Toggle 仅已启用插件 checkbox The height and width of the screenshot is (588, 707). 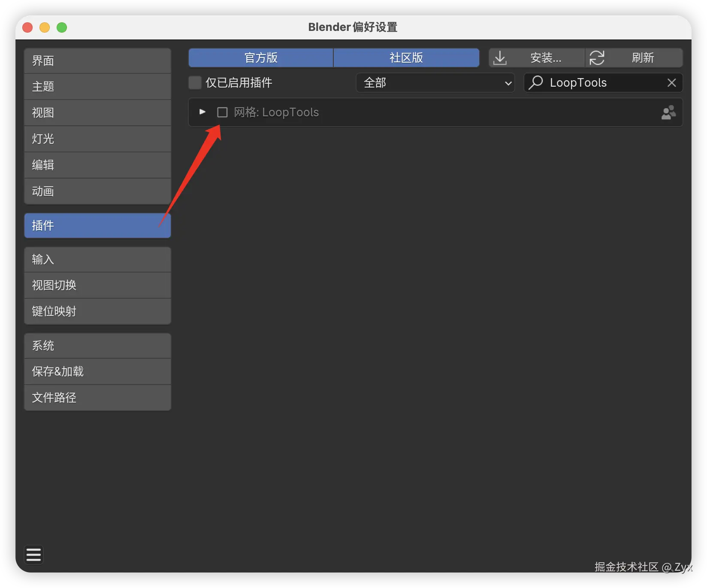click(195, 83)
